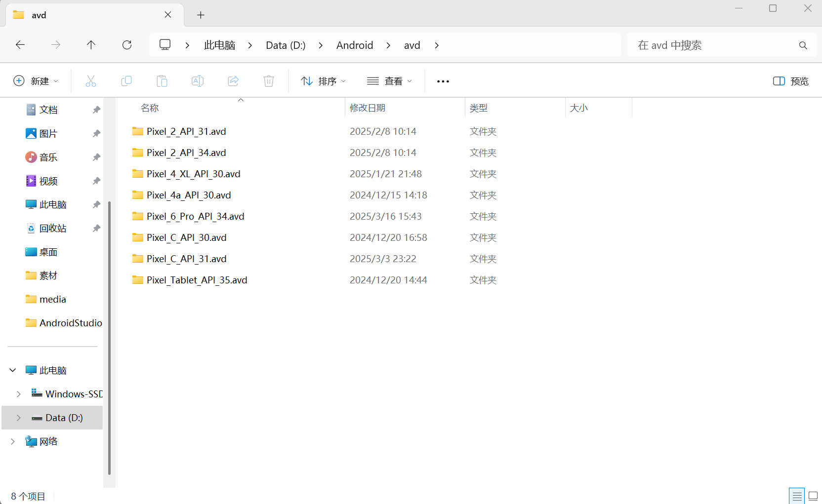Open the more options ellipsis menu
This screenshot has height=504, width=822.
(443, 81)
